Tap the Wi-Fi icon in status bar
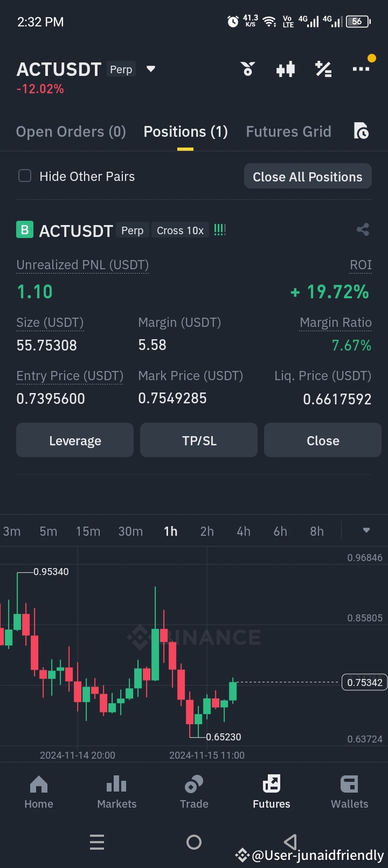This screenshot has width=388, height=868. click(x=269, y=22)
